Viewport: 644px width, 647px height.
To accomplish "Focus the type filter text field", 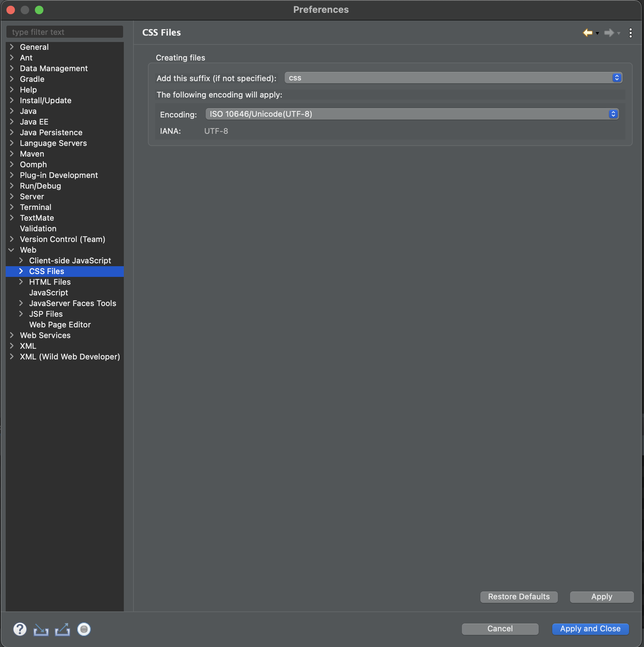I will [65, 32].
